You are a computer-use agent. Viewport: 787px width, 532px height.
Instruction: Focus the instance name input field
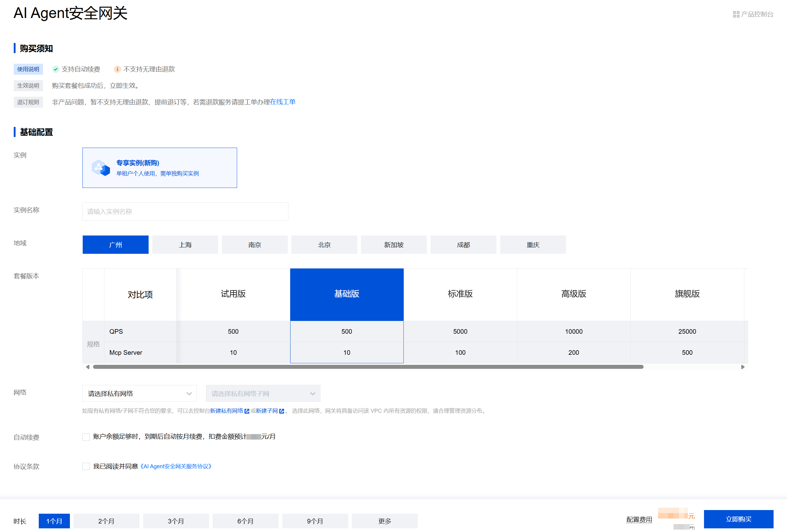point(185,211)
